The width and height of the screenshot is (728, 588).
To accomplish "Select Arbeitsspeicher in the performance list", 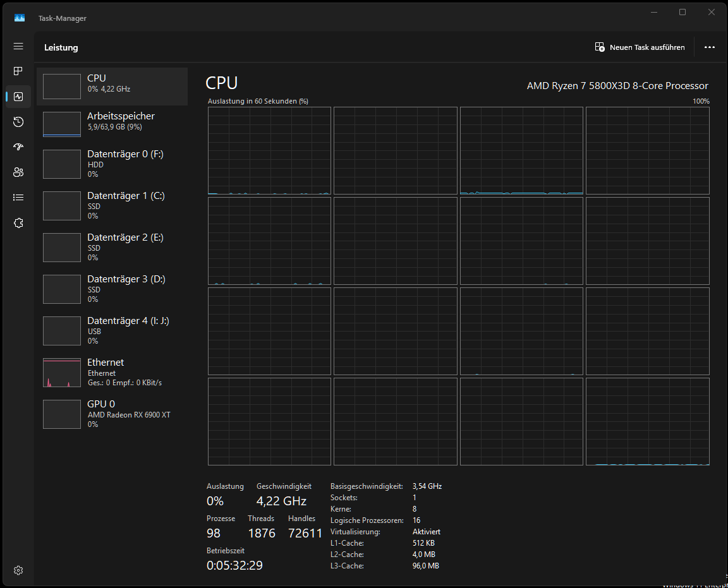I will [x=112, y=124].
